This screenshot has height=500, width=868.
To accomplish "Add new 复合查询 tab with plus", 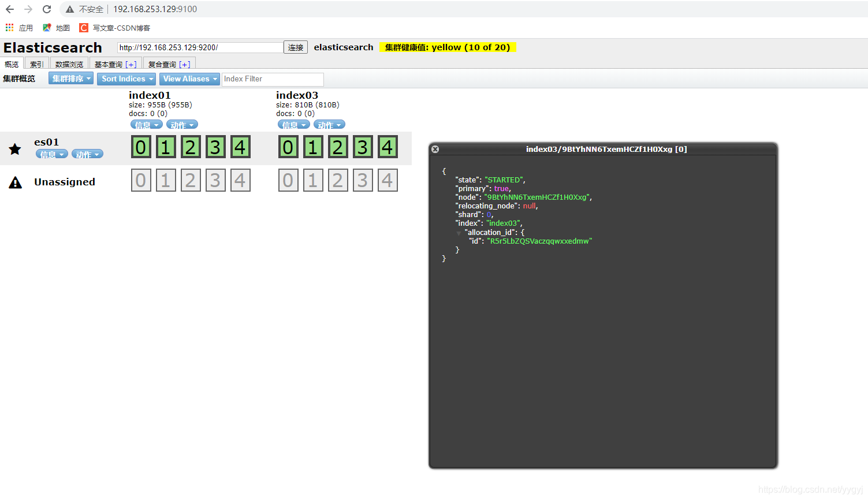I will (x=185, y=65).
